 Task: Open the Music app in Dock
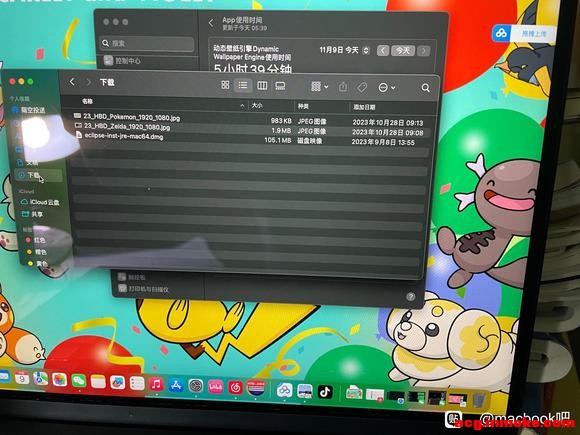click(156, 385)
